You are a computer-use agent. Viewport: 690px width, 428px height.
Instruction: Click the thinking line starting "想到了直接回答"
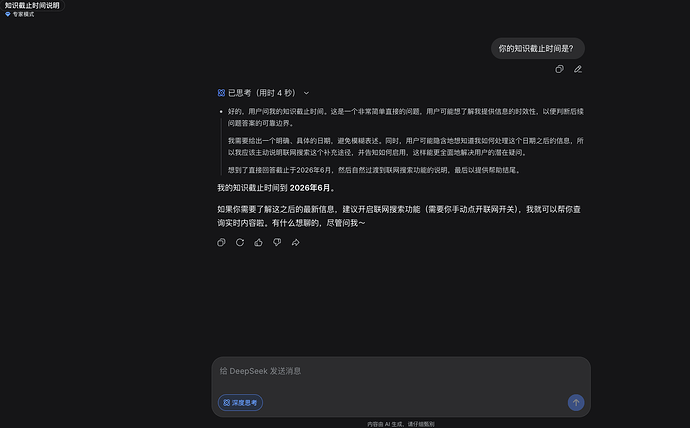[374, 170]
